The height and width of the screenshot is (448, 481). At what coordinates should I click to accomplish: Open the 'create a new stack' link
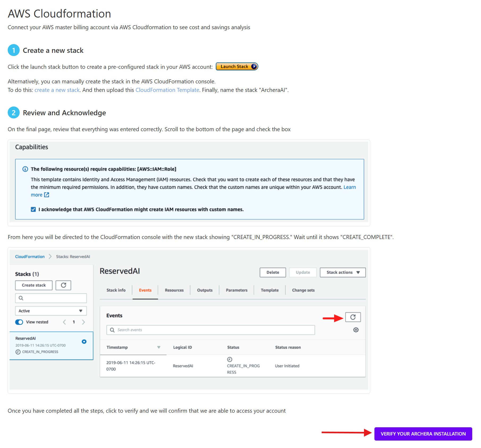57,90
